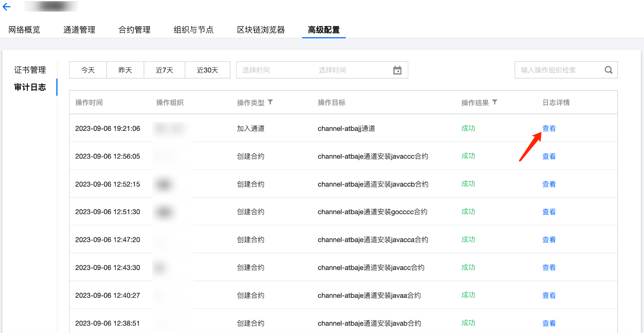Click target channel-atbaje通道安装gocccc合约
This screenshot has width=644, height=333.
(372, 212)
